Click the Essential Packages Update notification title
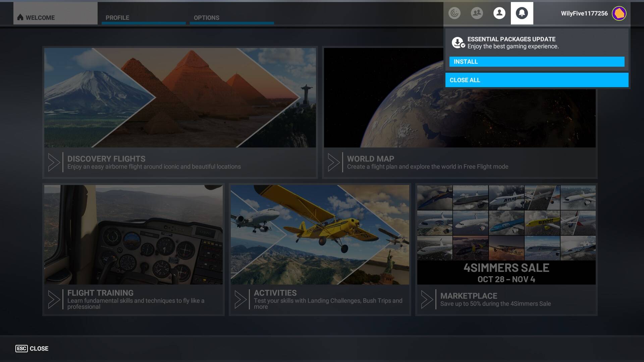The width and height of the screenshot is (644, 362). click(x=512, y=39)
